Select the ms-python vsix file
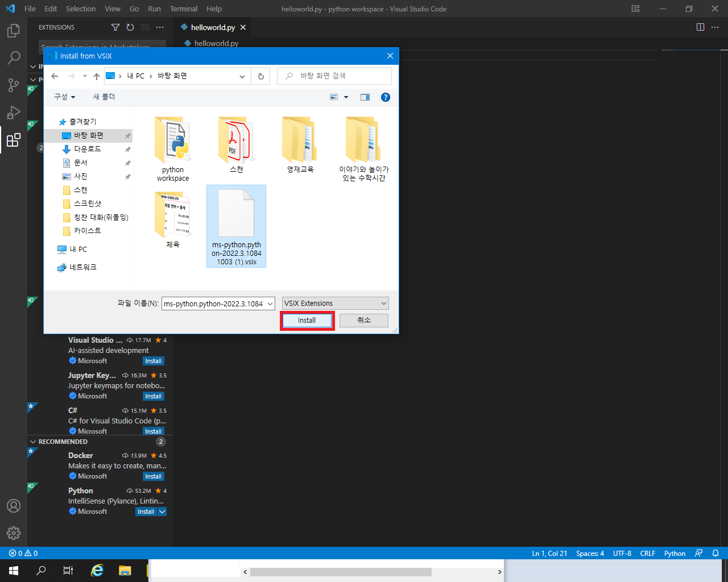This screenshot has width=728, height=582. 237,226
